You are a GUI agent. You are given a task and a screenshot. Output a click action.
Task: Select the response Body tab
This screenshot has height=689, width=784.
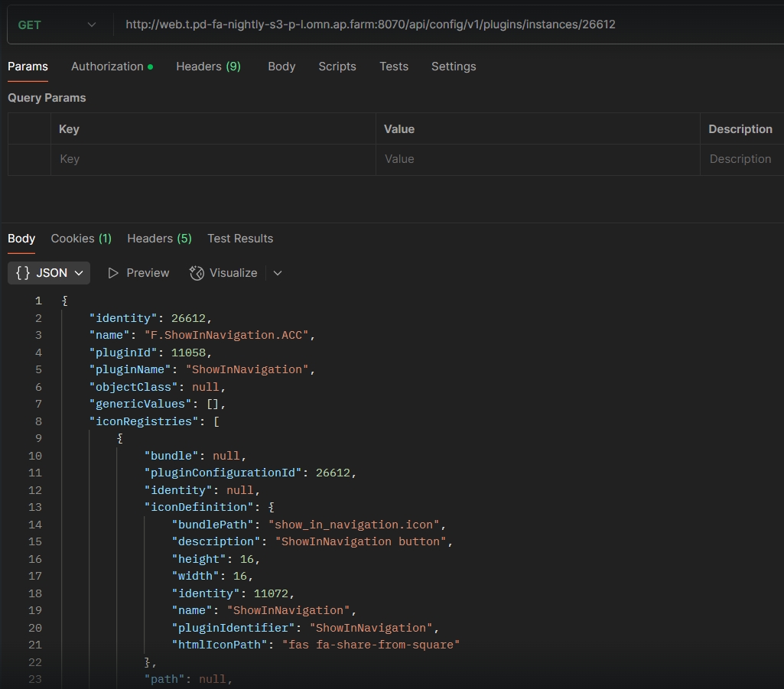(x=21, y=239)
